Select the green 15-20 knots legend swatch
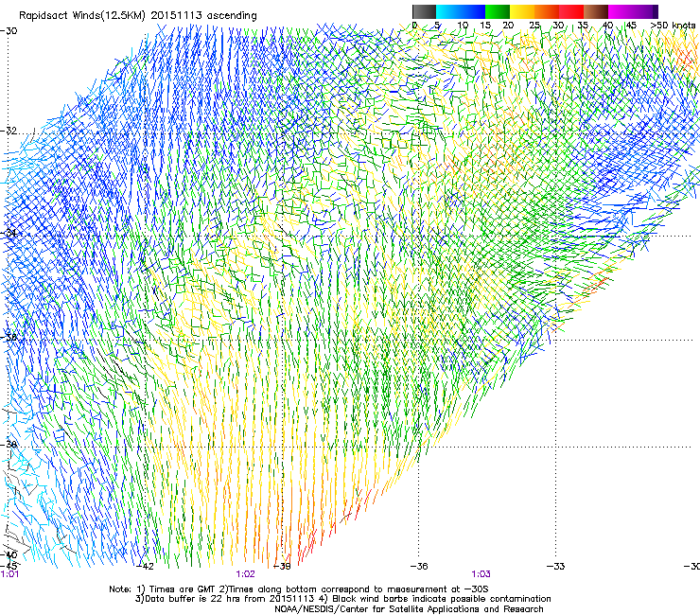700x615 pixels. [x=498, y=11]
